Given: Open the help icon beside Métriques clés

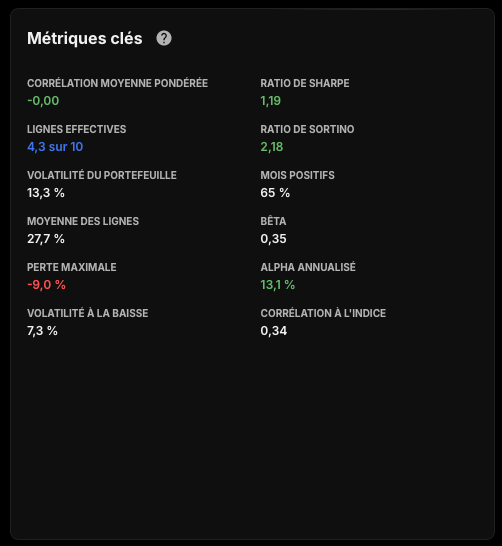Looking at the screenshot, I should pos(164,38).
